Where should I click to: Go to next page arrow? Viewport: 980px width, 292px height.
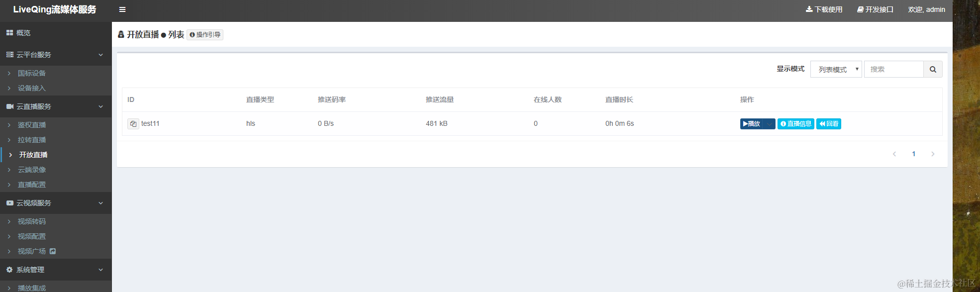[x=933, y=154]
